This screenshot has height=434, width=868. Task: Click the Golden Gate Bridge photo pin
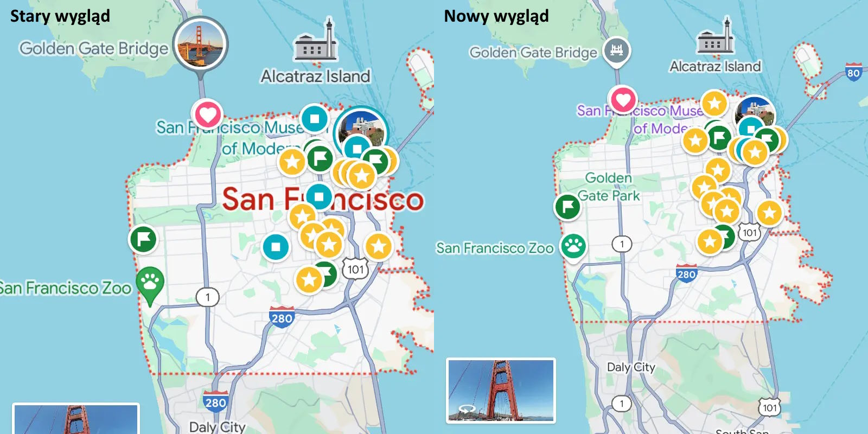click(x=201, y=43)
